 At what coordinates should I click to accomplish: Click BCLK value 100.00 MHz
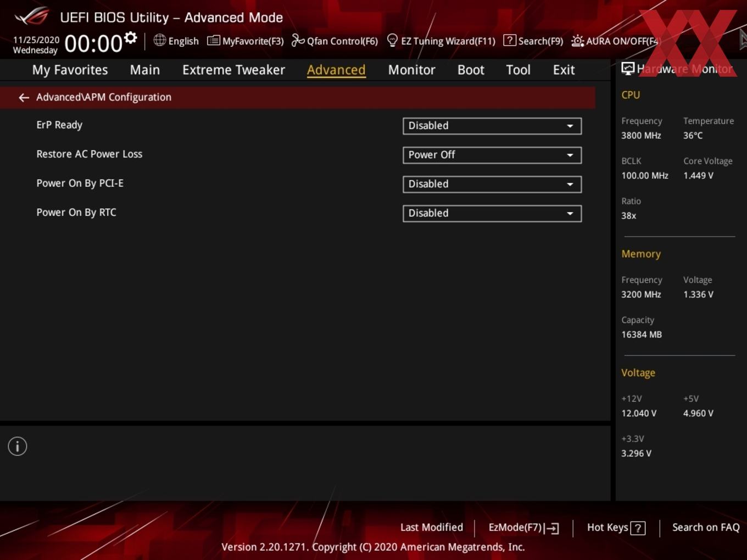[x=645, y=176]
